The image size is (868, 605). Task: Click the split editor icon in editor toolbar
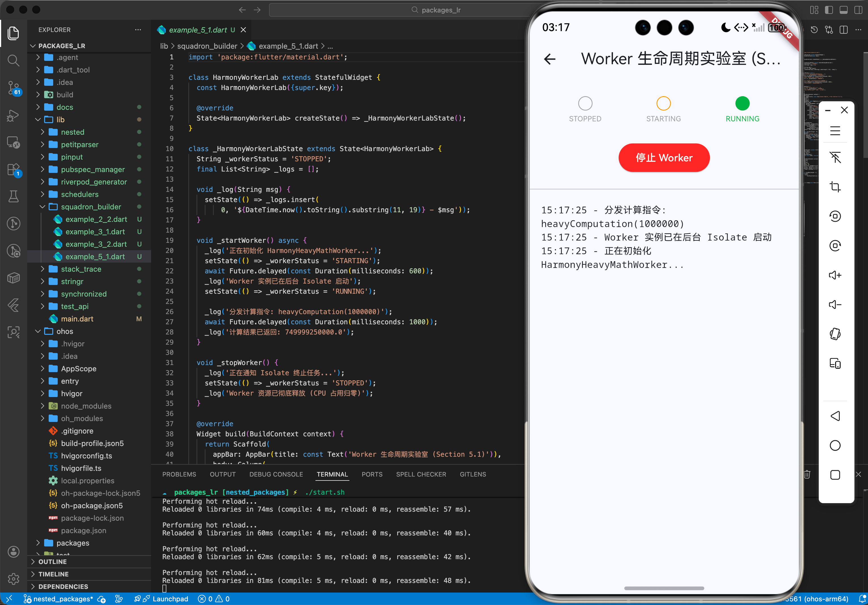tap(843, 29)
